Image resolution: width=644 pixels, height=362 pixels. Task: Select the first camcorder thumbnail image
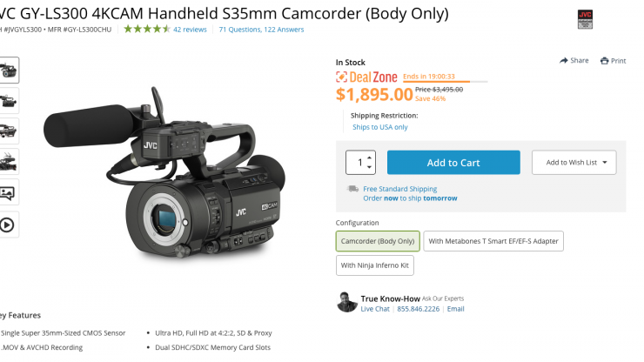[x=9, y=70]
